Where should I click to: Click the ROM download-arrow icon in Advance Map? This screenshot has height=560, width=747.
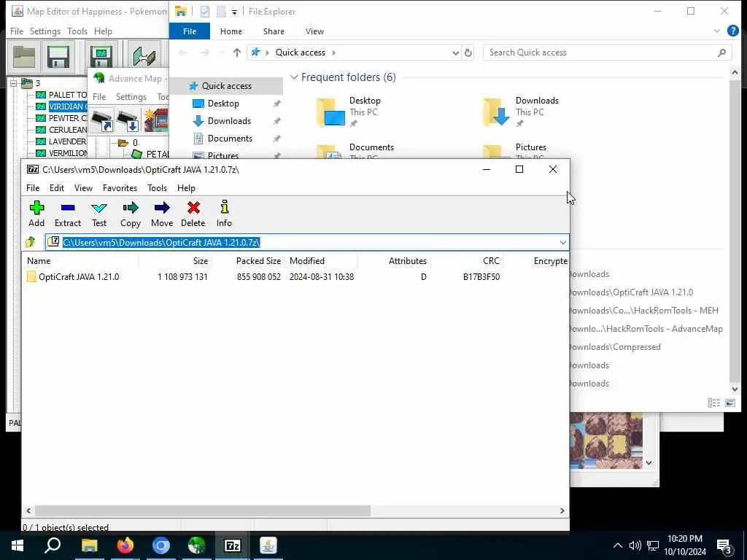click(128, 120)
